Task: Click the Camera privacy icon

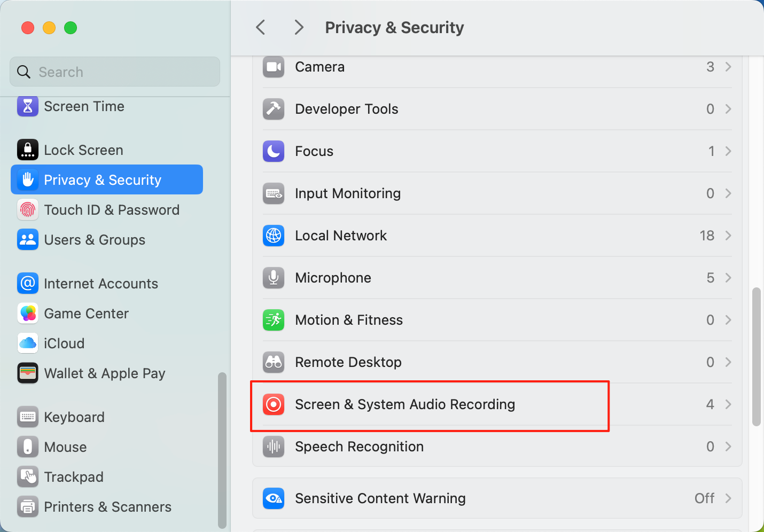Action: click(x=274, y=67)
